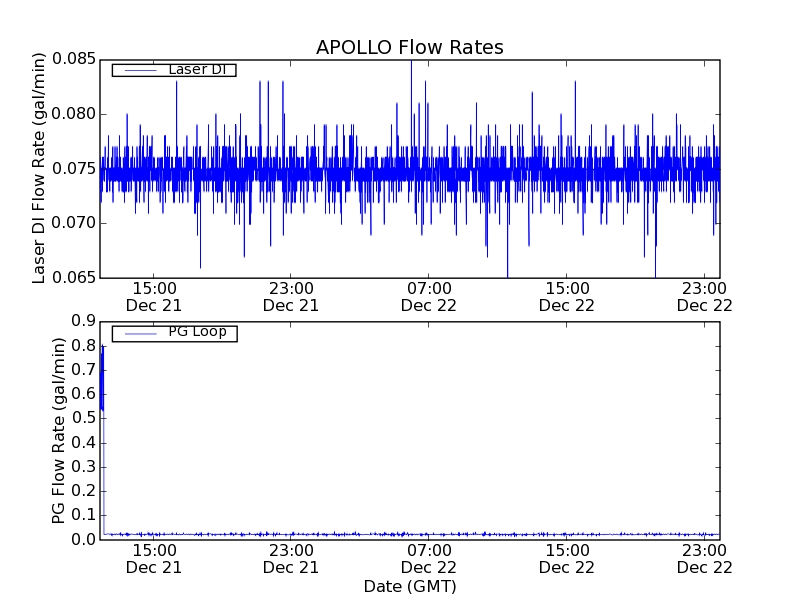Click 23:00 Dec 22 under the bottom chart
Viewport: 800px width, 600px height.
(704, 559)
